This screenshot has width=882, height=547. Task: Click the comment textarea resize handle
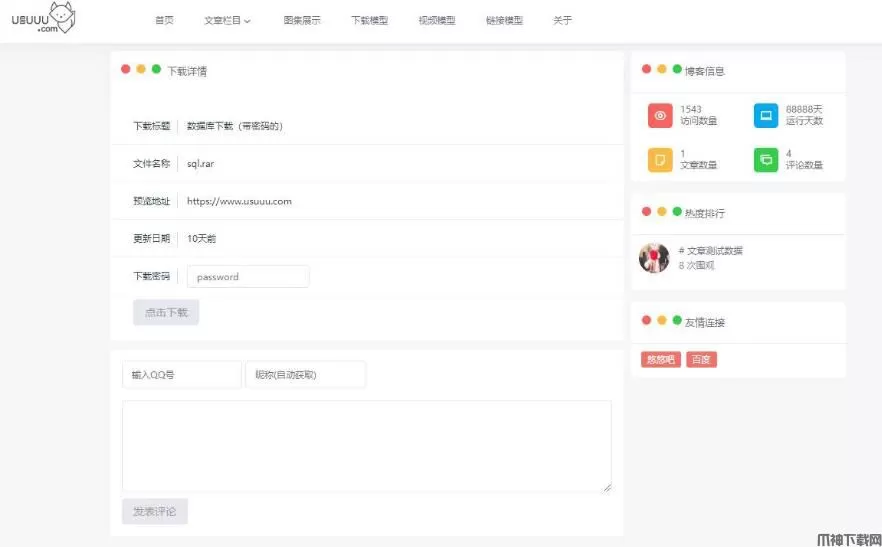click(x=607, y=488)
